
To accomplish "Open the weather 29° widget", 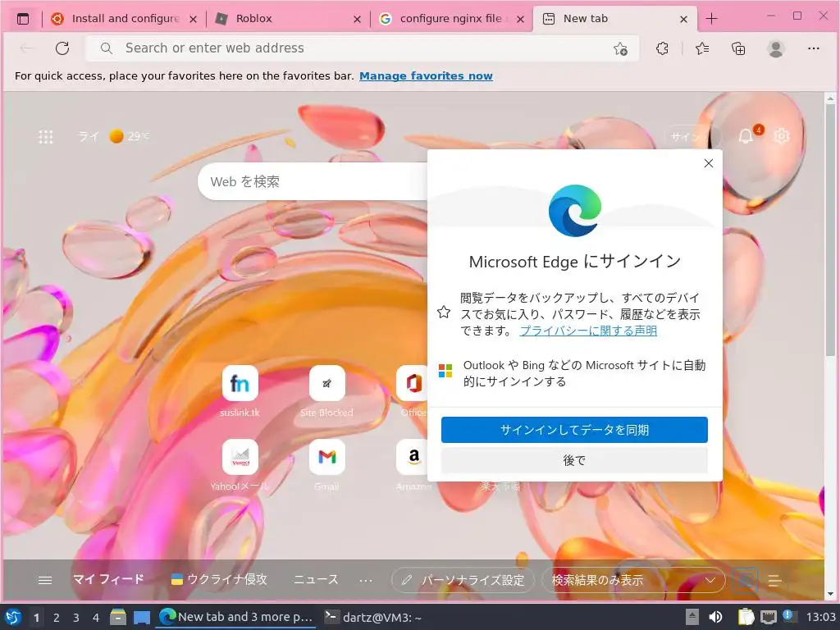I will coord(113,137).
